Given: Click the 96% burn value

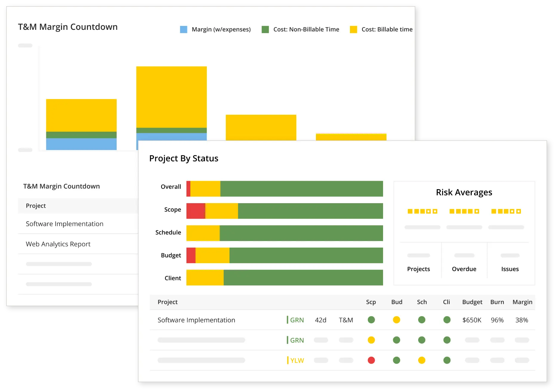Looking at the screenshot, I should tap(497, 320).
